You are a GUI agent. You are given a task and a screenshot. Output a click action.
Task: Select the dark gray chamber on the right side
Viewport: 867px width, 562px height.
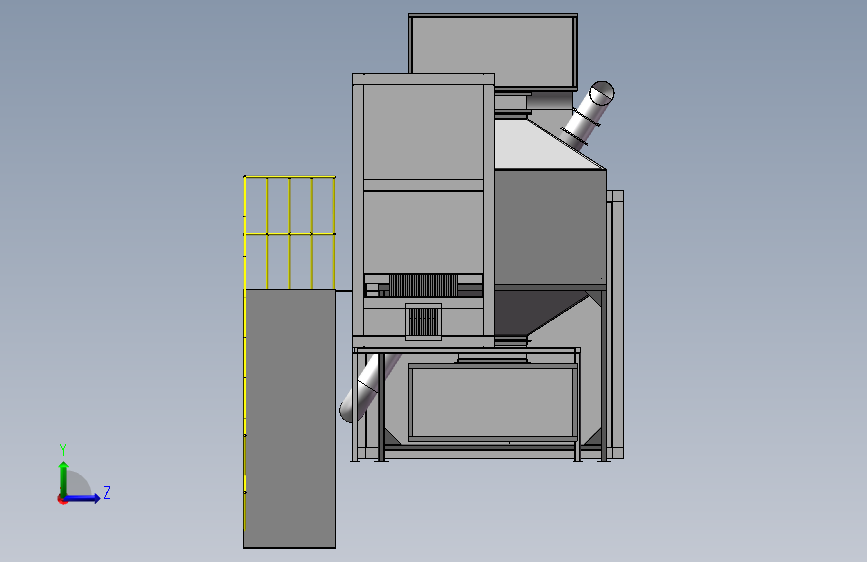[550, 227]
